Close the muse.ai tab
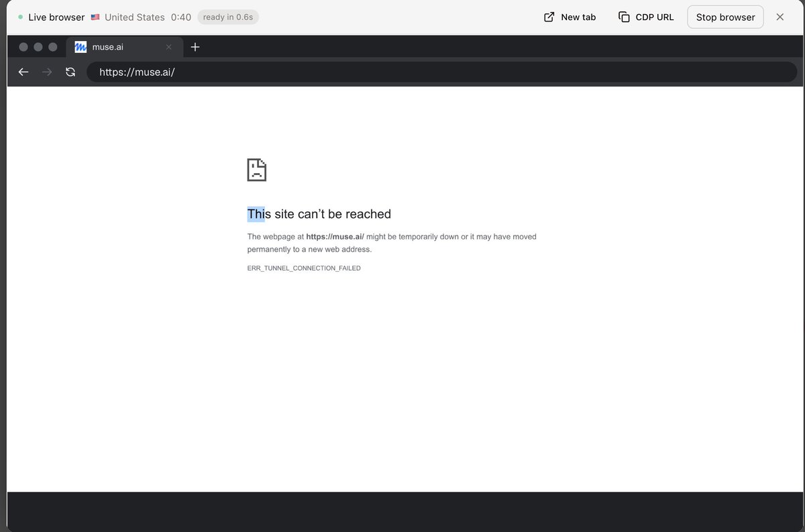 (x=168, y=47)
